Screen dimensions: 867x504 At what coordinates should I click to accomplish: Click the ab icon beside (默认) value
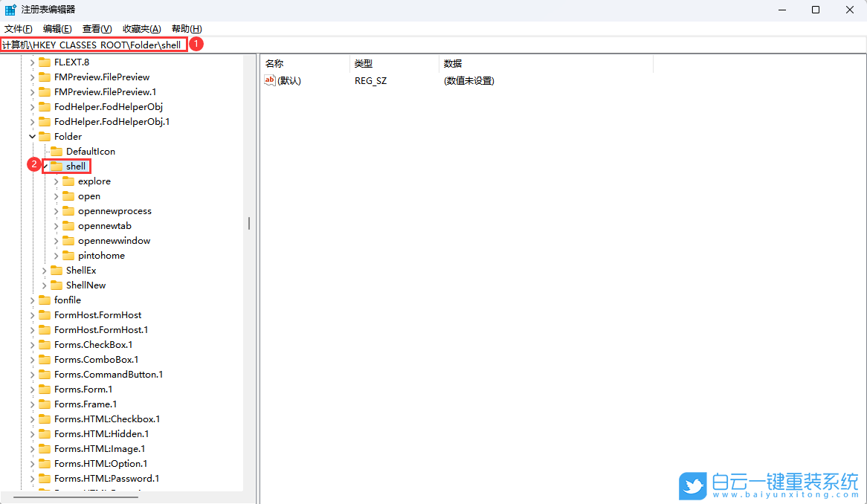[x=270, y=80]
